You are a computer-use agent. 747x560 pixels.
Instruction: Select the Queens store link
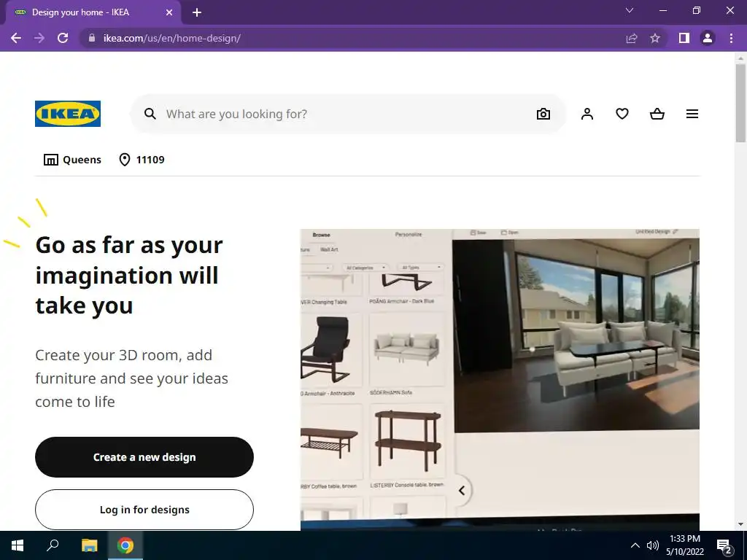point(72,160)
